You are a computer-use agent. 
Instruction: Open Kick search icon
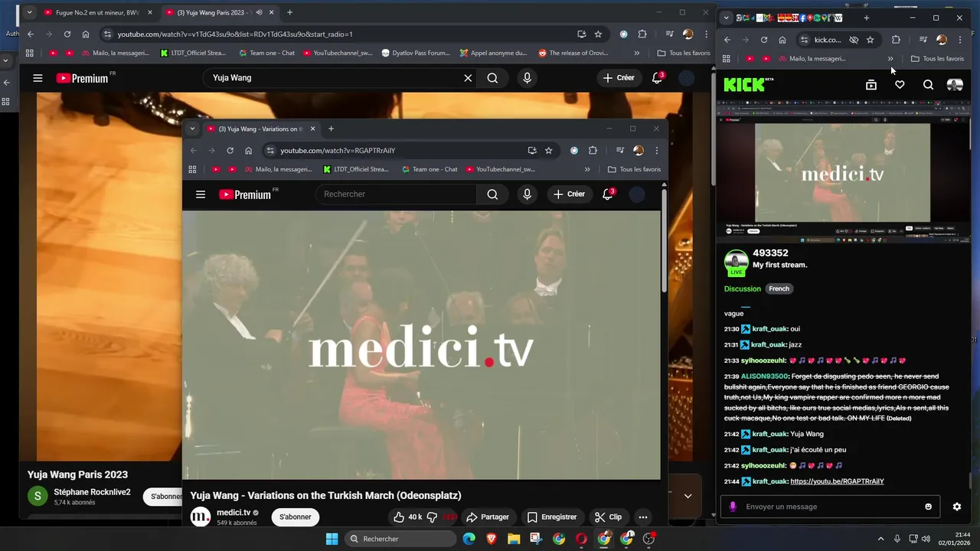point(928,85)
